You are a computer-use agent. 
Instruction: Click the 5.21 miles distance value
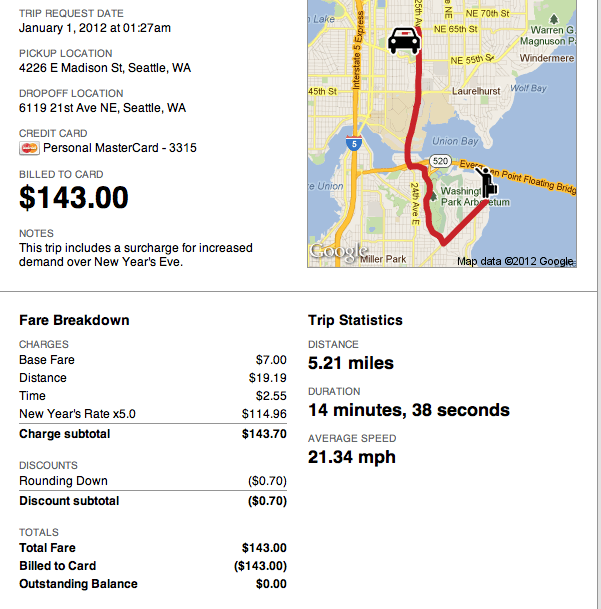tap(351, 363)
